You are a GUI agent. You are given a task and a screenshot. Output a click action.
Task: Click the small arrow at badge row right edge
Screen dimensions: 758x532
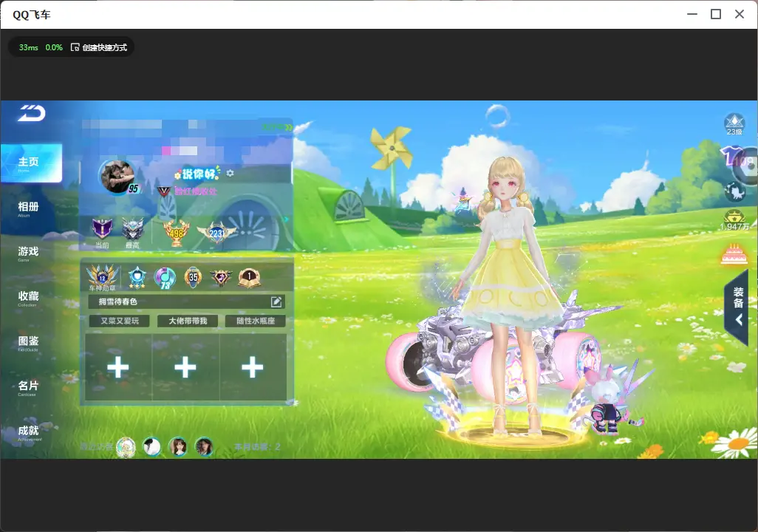pyautogui.click(x=286, y=219)
